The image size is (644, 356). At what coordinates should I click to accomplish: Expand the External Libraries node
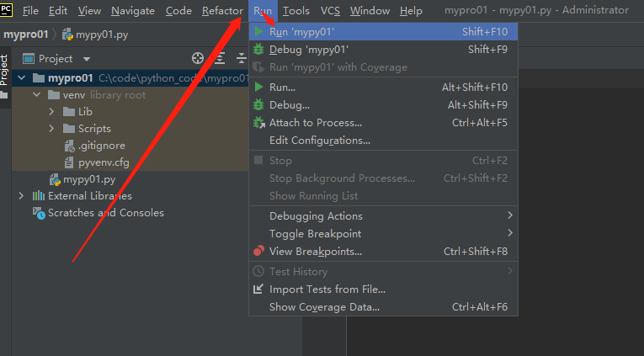(x=21, y=196)
